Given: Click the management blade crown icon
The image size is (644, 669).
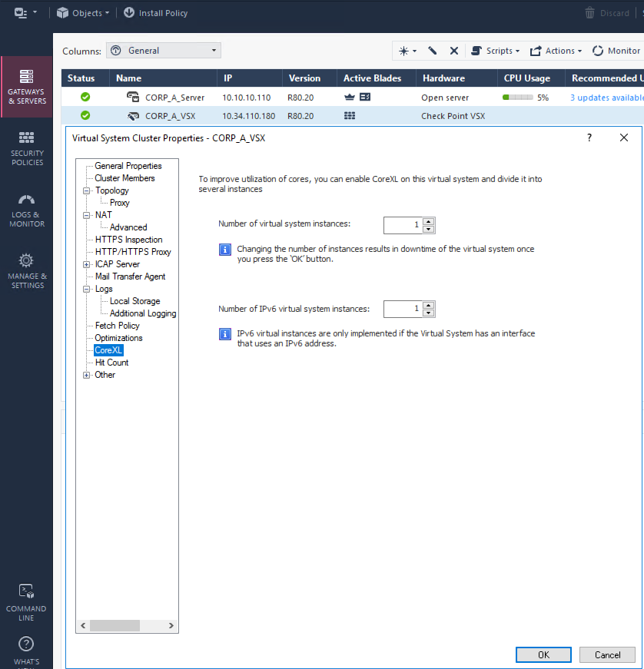Looking at the screenshot, I should coord(350,97).
